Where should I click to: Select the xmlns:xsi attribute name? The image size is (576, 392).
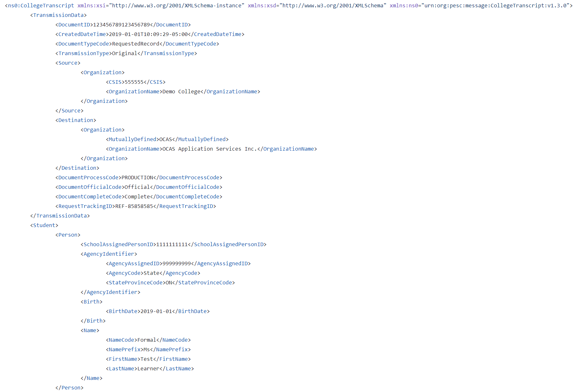[x=91, y=5]
